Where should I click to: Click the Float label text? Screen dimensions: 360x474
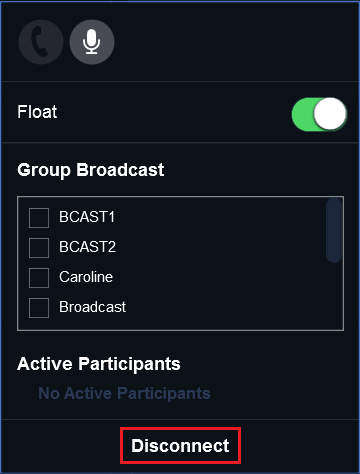click(37, 112)
